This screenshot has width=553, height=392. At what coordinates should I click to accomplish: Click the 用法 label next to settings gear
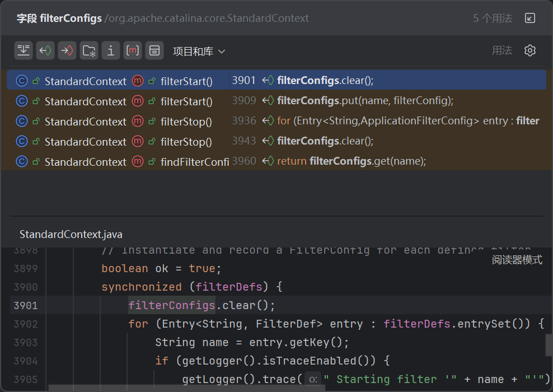pos(502,50)
